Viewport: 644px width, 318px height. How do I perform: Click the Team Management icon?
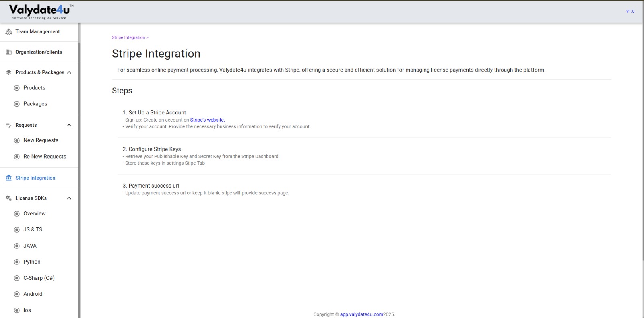8,31
